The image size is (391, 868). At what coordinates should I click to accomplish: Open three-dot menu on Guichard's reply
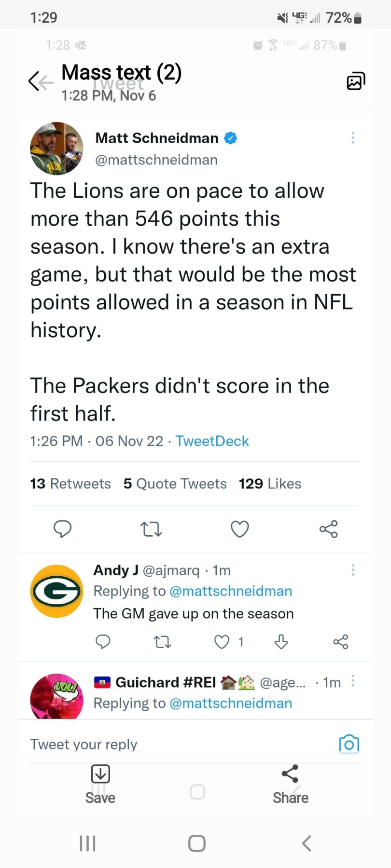tap(353, 681)
